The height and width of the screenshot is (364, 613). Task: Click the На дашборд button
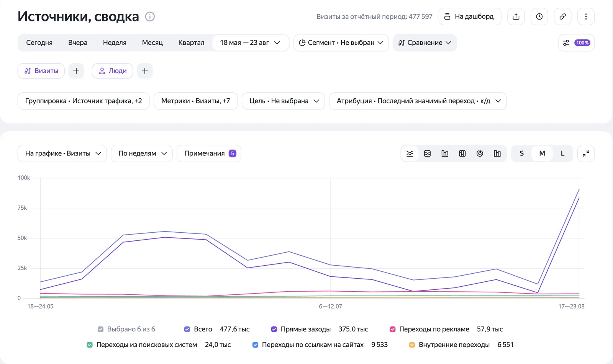[470, 16]
